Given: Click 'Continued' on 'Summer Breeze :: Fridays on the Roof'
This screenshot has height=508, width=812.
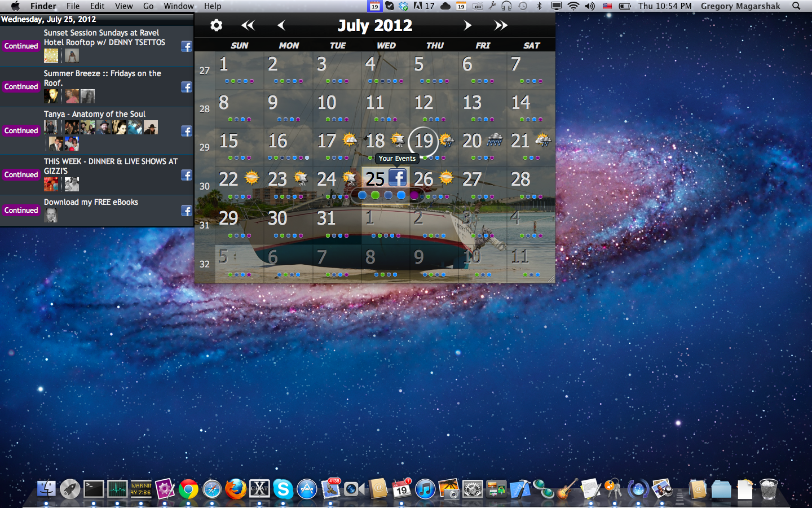Looking at the screenshot, I should point(21,87).
